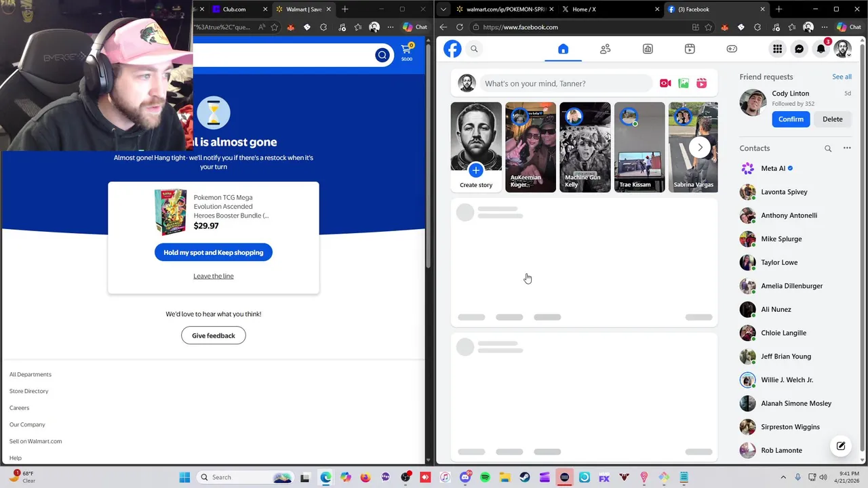Open Copilot Chat in Facebook window

pyautogui.click(x=850, y=27)
